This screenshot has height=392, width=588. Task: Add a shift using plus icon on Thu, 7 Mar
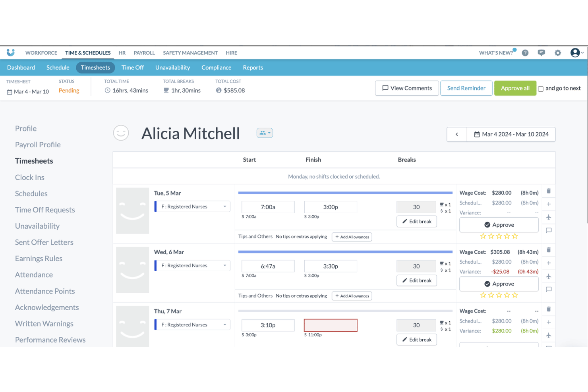click(x=549, y=322)
